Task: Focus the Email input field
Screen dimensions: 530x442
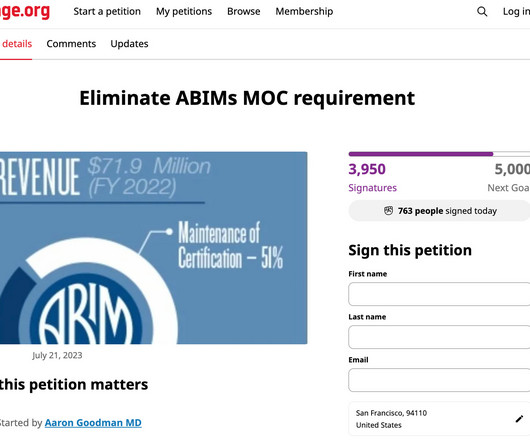Action: pos(439,380)
